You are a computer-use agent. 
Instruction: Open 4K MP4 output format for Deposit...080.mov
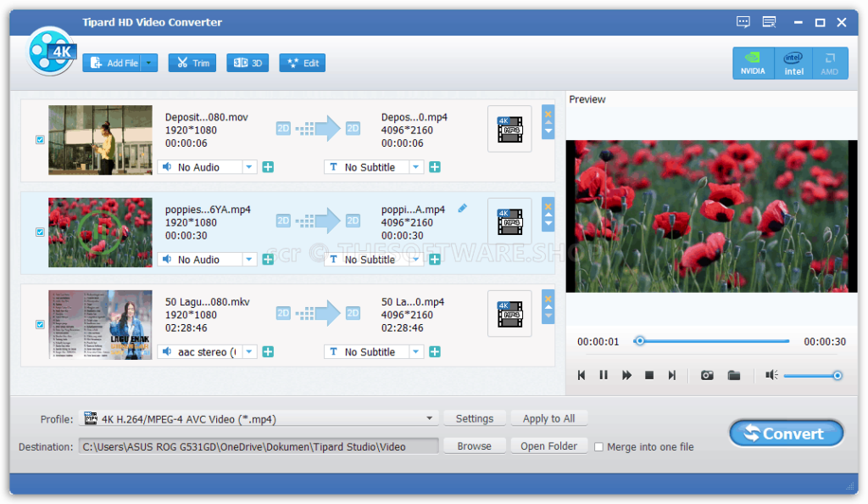[x=509, y=129]
